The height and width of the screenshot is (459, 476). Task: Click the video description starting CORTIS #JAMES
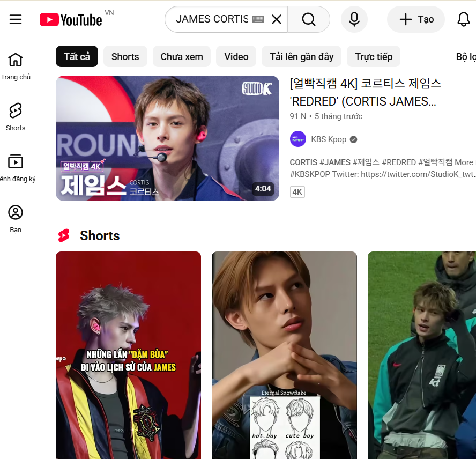(x=383, y=168)
